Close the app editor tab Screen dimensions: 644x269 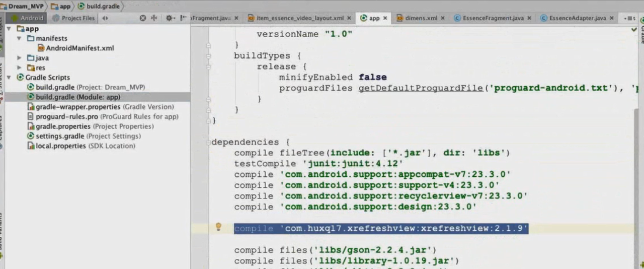coord(385,18)
